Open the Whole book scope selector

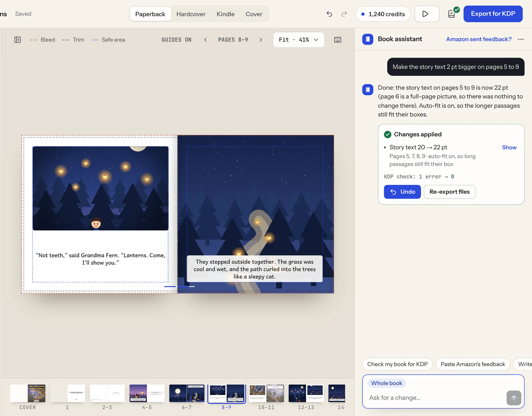[x=386, y=383]
